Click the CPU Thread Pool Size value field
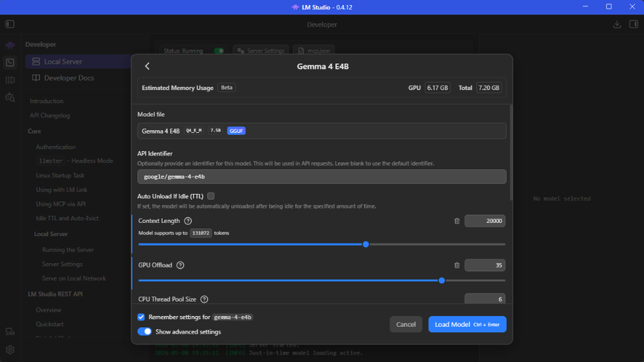This screenshot has height=362, width=644. [x=485, y=299]
